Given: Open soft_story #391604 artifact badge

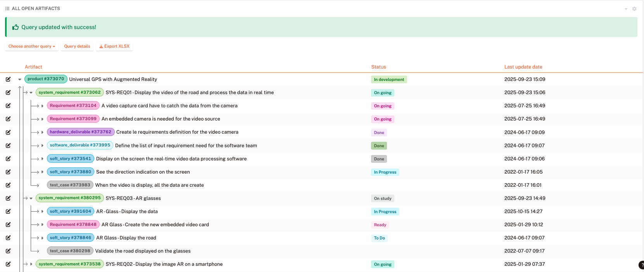Looking at the screenshot, I should pyautogui.click(x=70, y=212).
